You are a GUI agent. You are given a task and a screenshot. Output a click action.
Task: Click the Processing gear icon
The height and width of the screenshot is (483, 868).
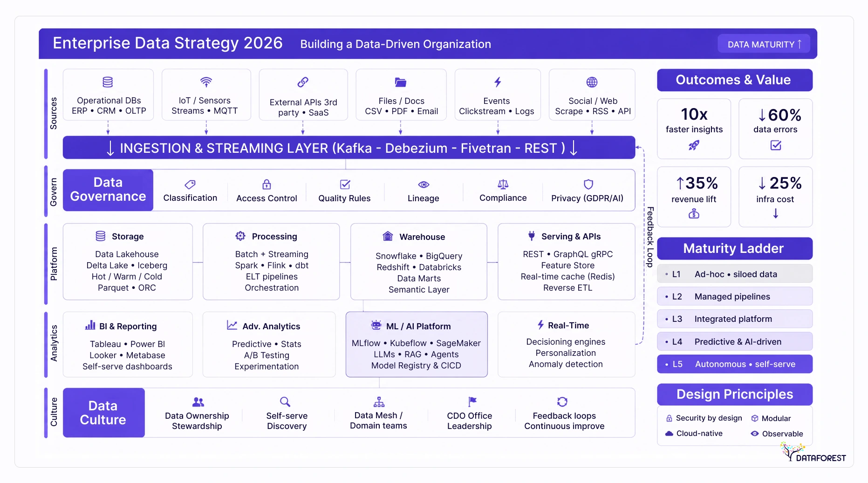[240, 236]
